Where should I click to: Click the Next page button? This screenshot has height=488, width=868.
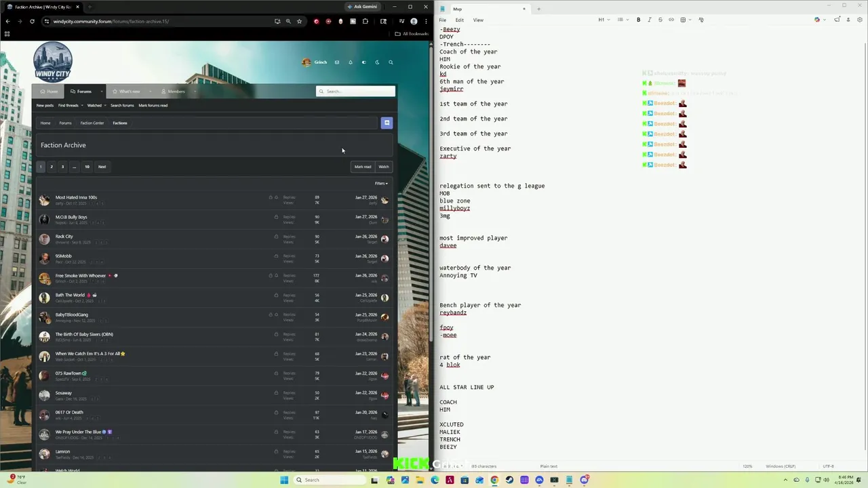coord(102,167)
